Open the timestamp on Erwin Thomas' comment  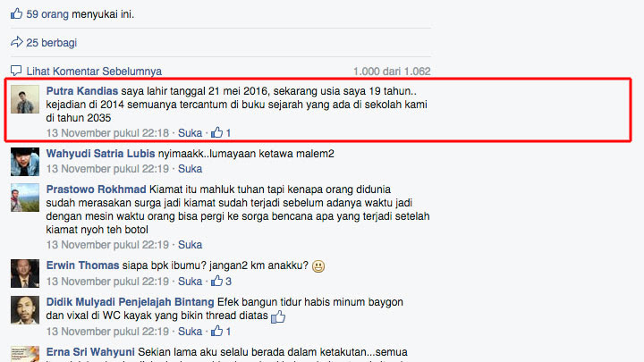click(107, 282)
